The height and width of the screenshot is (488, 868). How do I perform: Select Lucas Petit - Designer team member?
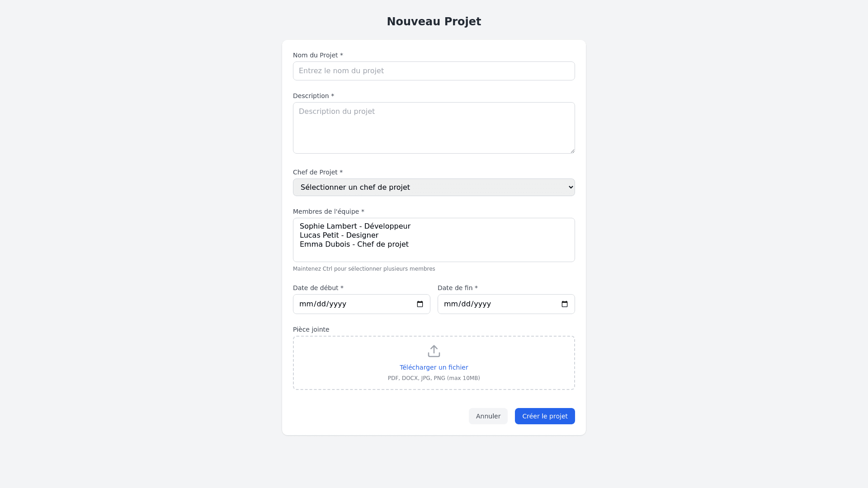(339, 235)
